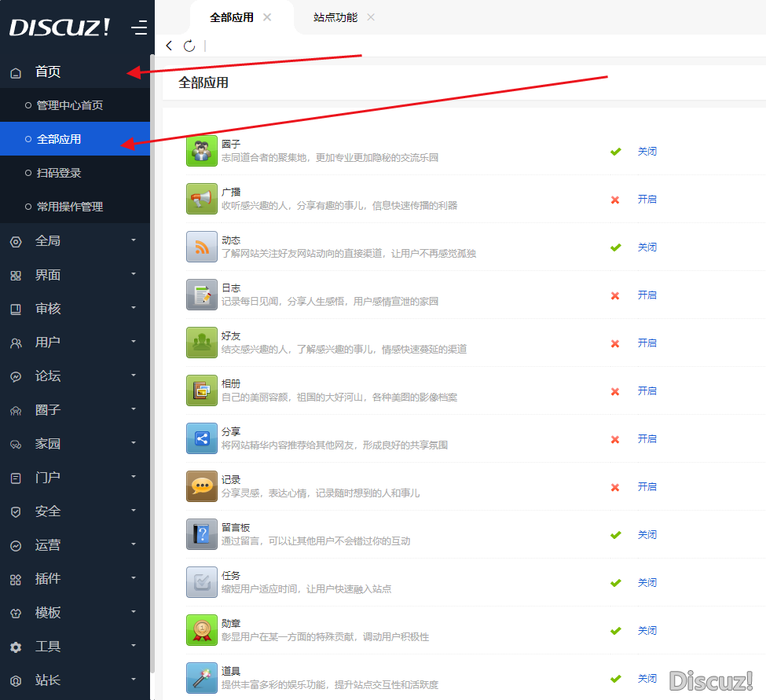Click the 道具 magic wand icon
The height and width of the screenshot is (700, 766).
[x=201, y=678]
